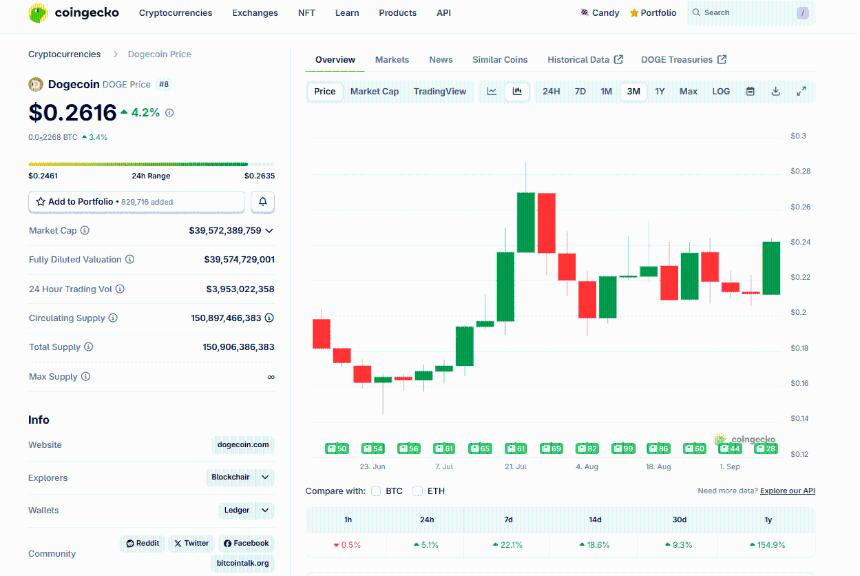Toggle LOG scale on chart
Image resolution: width=860 pixels, height=576 pixels.
[x=721, y=92]
